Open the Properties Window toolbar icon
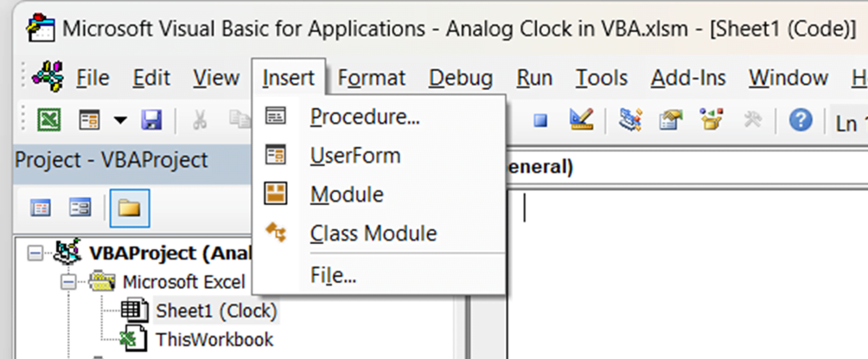The image size is (868, 359). (x=671, y=119)
